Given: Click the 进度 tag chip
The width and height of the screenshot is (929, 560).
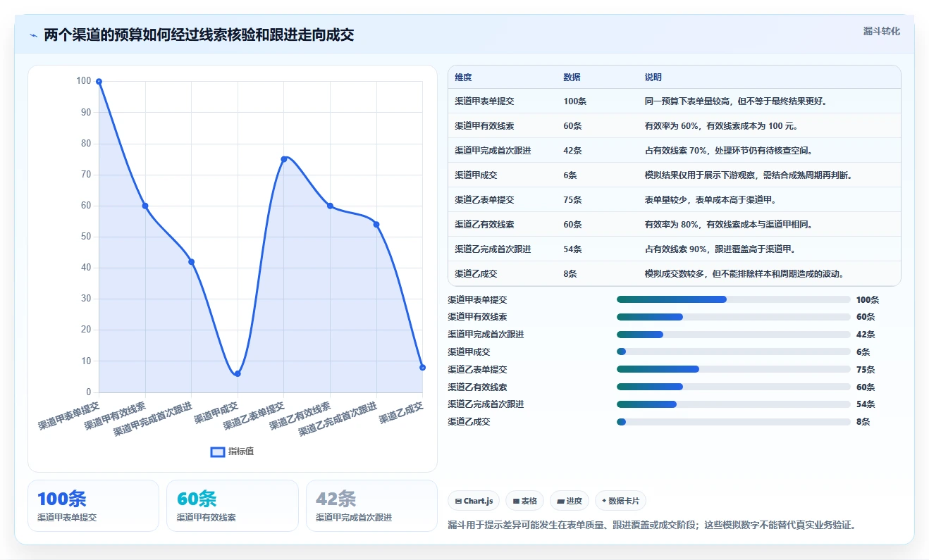Looking at the screenshot, I should (x=569, y=501).
